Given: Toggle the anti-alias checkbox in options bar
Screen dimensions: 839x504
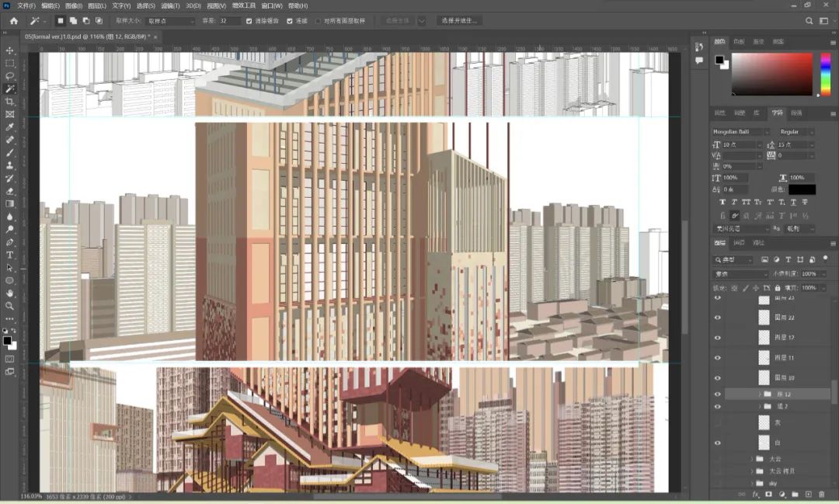Looking at the screenshot, I should pos(249,21).
